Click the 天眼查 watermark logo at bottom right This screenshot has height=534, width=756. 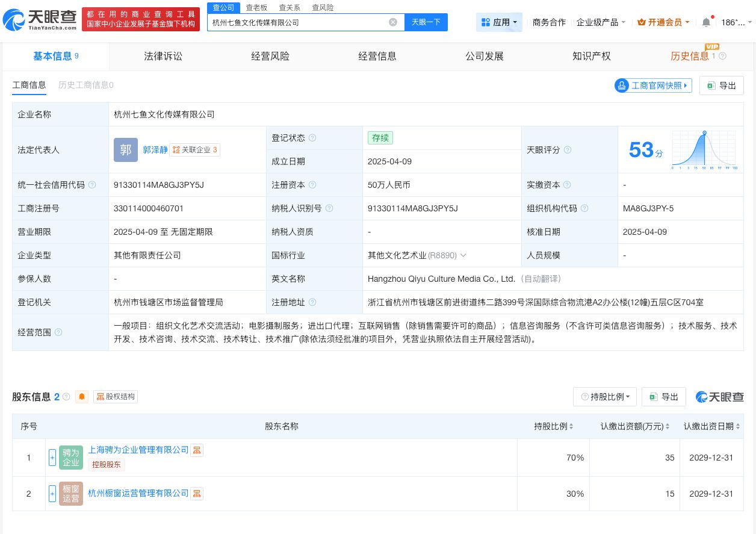click(x=719, y=397)
